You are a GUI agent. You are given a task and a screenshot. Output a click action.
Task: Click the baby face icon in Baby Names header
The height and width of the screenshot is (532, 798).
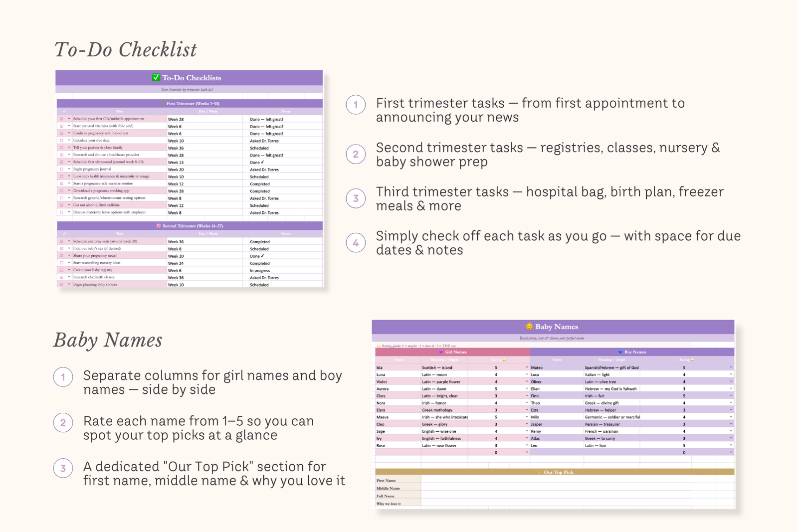click(x=529, y=327)
